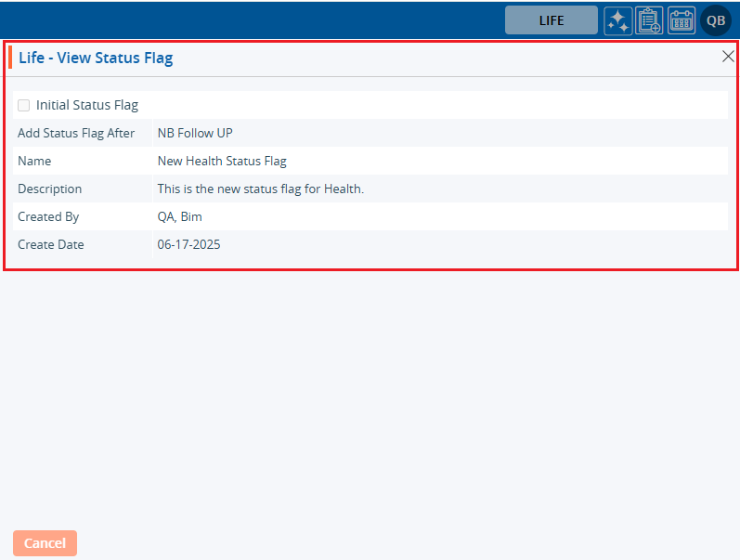Image resolution: width=740 pixels, height=560 pixels.
Task: Close the View Status Flag panel
Action: pos(728,57)
